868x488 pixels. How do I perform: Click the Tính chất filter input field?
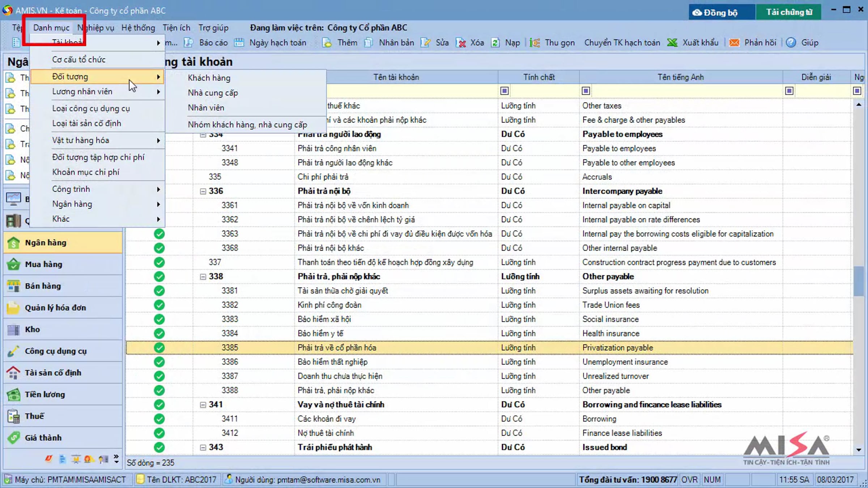[544, 91]
